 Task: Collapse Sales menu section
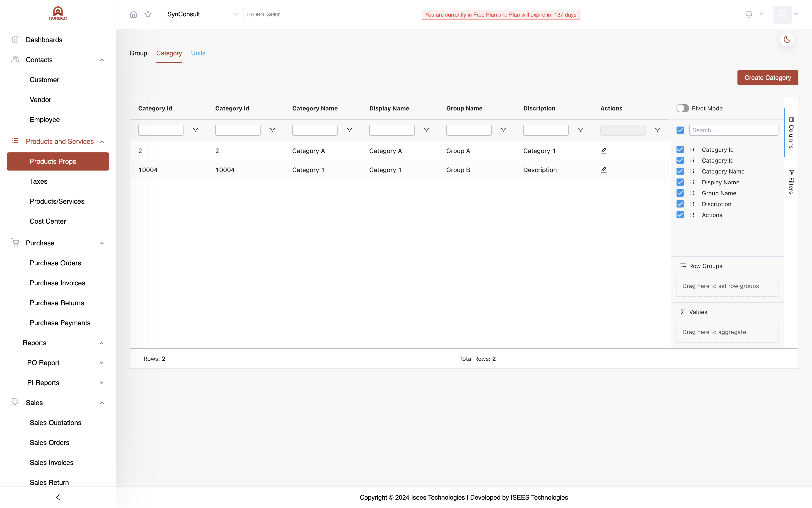pyautogui.click(x=102, y=403)
